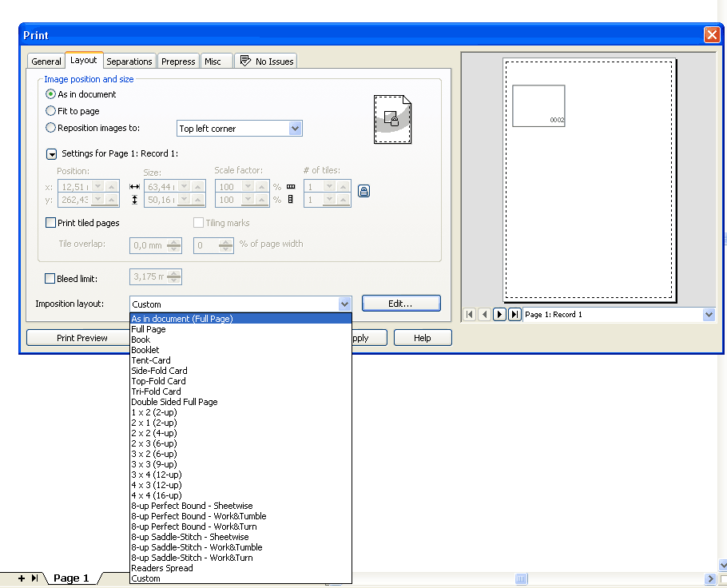The width and height of the screenshot is (727, 588).
Task: Go to next preview page arrow
Action: (499, 315)
